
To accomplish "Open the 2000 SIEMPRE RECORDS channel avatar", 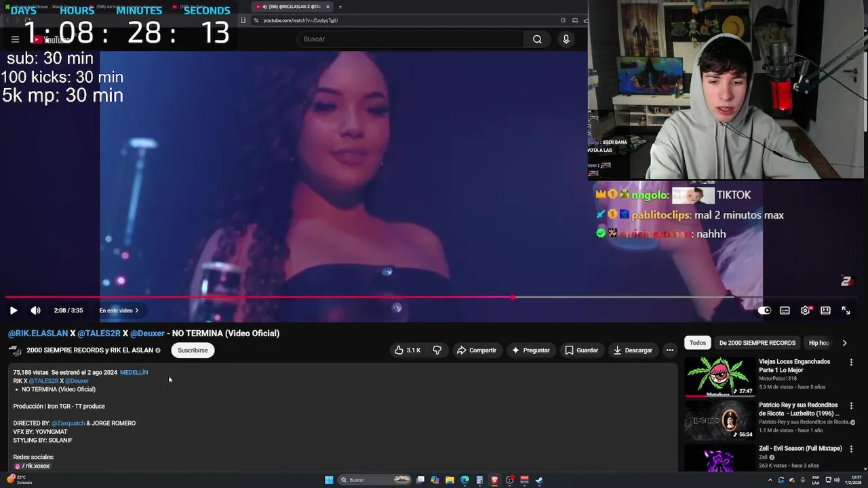I will click(x=15, y=350).
